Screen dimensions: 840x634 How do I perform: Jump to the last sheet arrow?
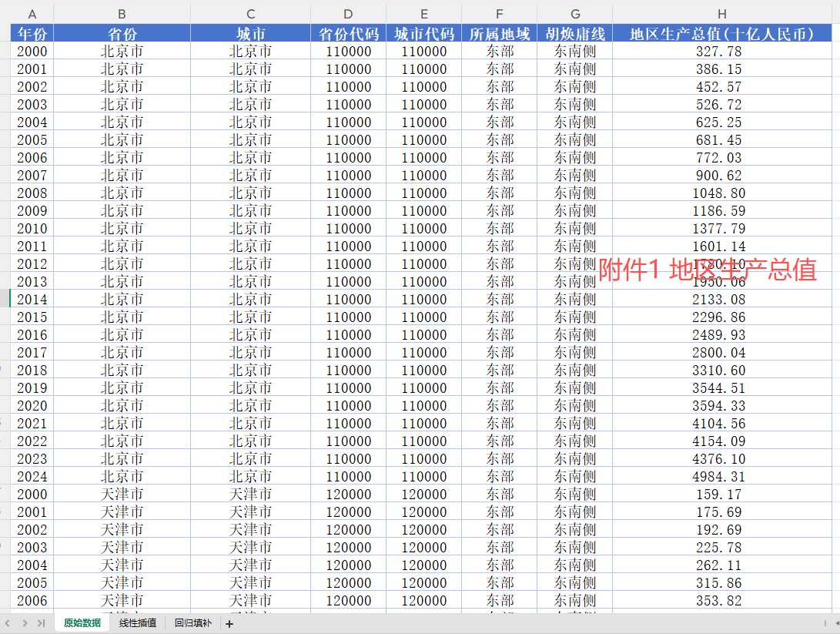pos(42,623)
